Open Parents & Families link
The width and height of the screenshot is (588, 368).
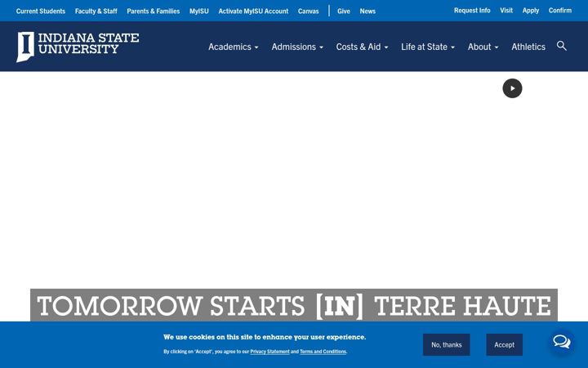pyautogui.click(x=154, y=11)
